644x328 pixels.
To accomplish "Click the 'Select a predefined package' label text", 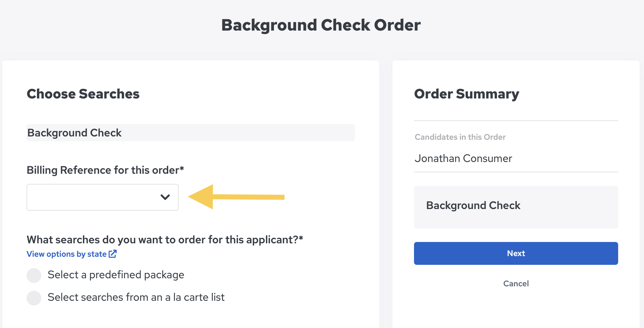I will point(116,275).
